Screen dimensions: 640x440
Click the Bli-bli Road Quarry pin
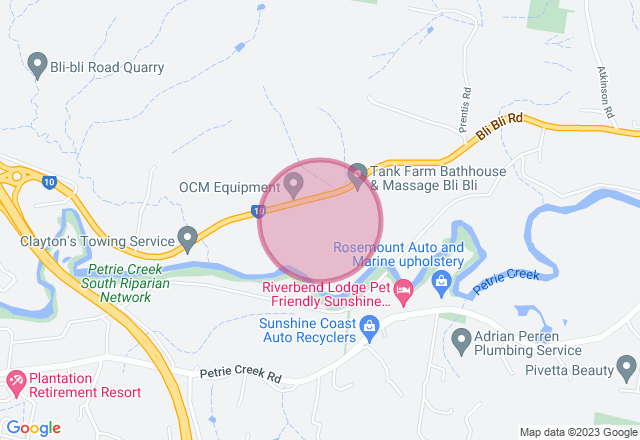tap(37, 66)
